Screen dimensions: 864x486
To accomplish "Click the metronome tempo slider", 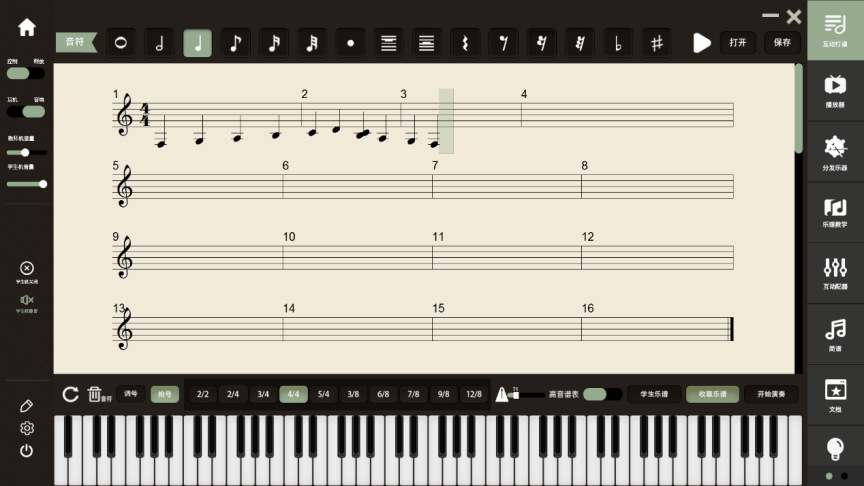I will tap(527, 395).
